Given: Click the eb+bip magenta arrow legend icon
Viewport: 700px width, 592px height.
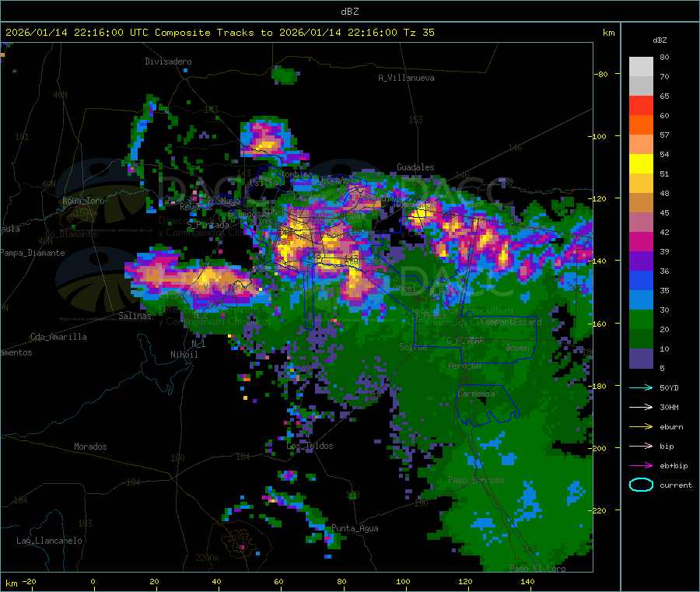Looking at the screenshot, I should click(x=641, y=465).
